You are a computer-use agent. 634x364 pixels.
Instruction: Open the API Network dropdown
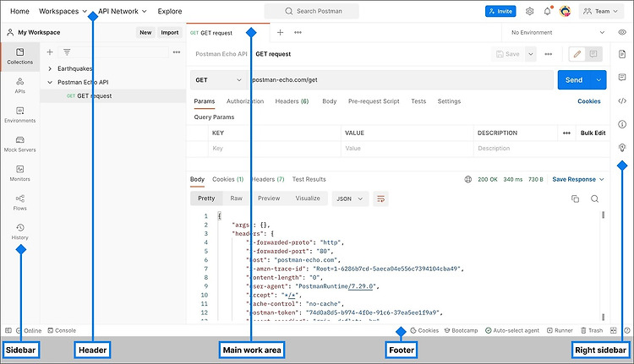[x=122, y=11]
